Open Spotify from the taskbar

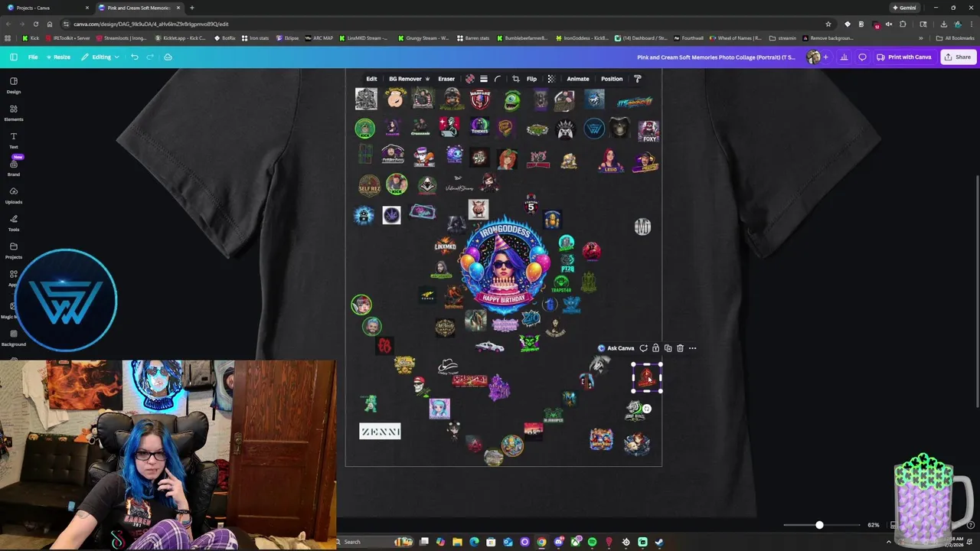tap(592, 542)
